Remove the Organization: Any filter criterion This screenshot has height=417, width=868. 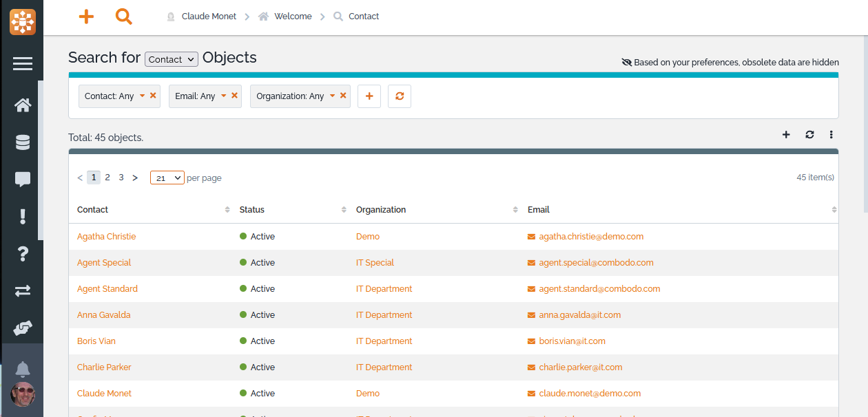click(343, 96)
